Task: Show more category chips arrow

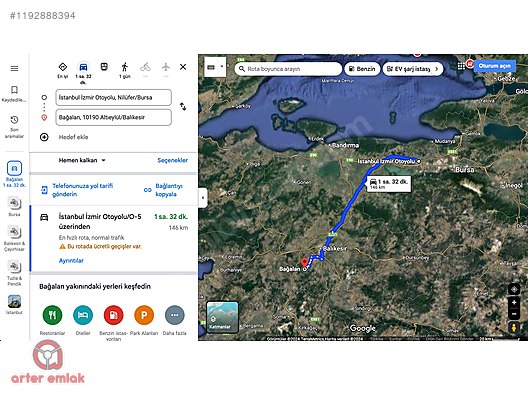Action: point(437,69)
